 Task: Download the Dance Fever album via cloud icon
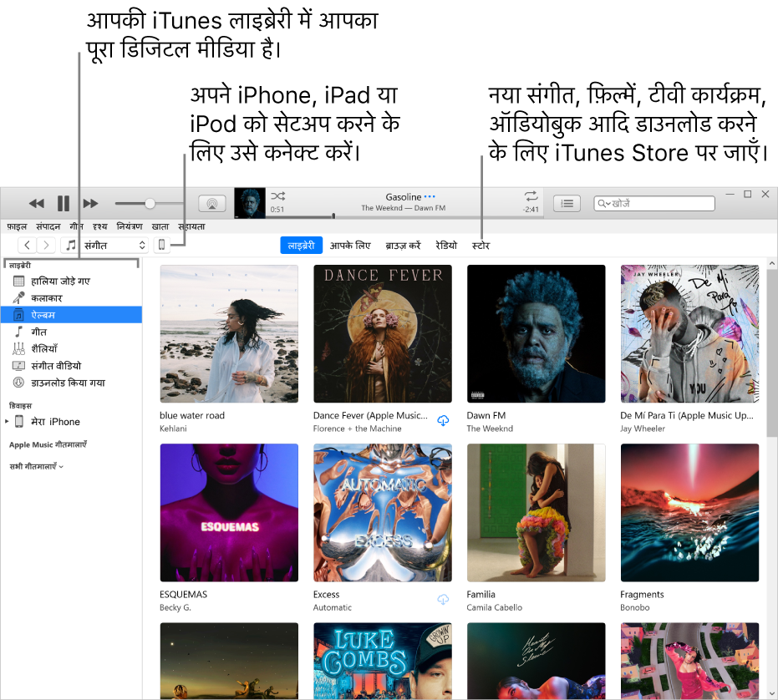(x=443, y=421)
